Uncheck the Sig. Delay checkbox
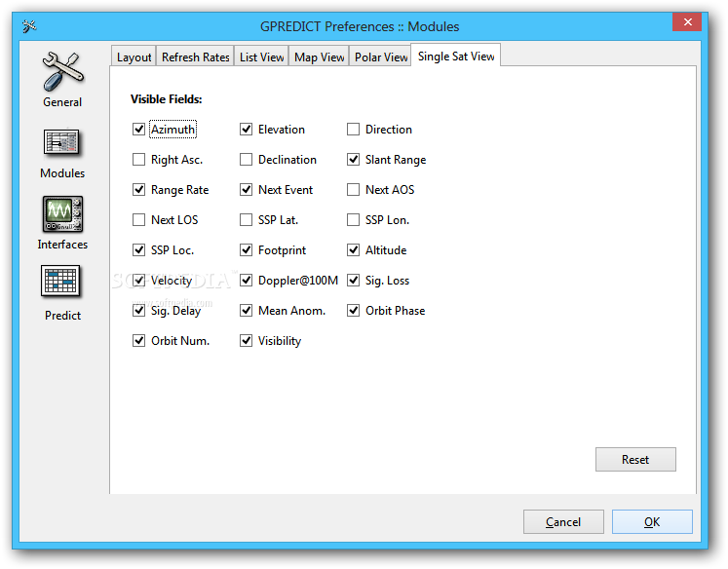The image size is (728, 569). pos(138,310)
